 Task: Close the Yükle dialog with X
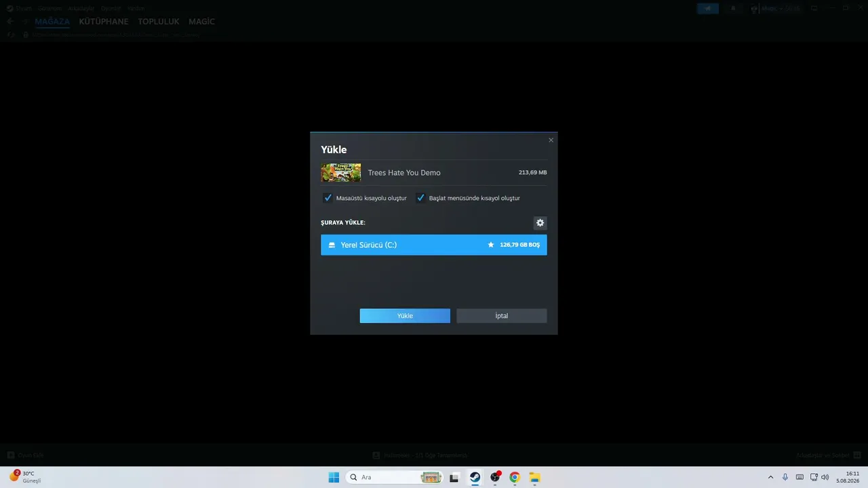(x=551, y=140)
